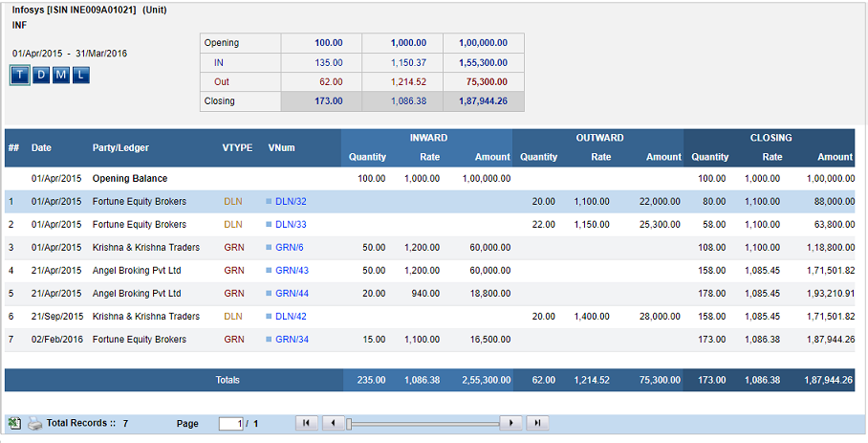
Task: Click small square icon beside DLN/32
Action: pos(269,202)
